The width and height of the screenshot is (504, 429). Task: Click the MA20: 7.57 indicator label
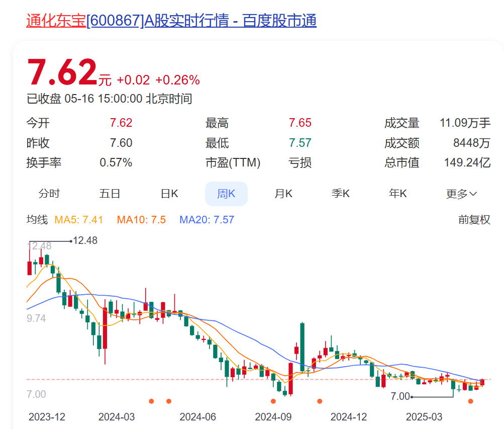207,220
